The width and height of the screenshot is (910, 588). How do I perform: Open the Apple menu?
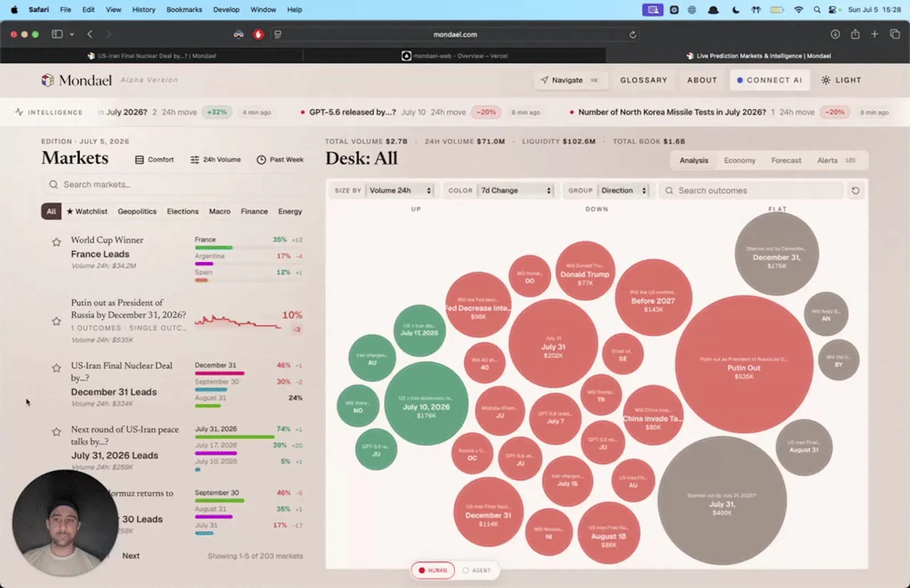[x=14, y=10]
